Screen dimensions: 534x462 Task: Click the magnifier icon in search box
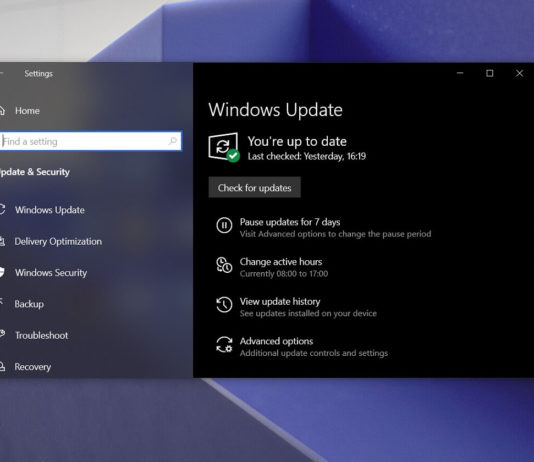pos(173,141)
